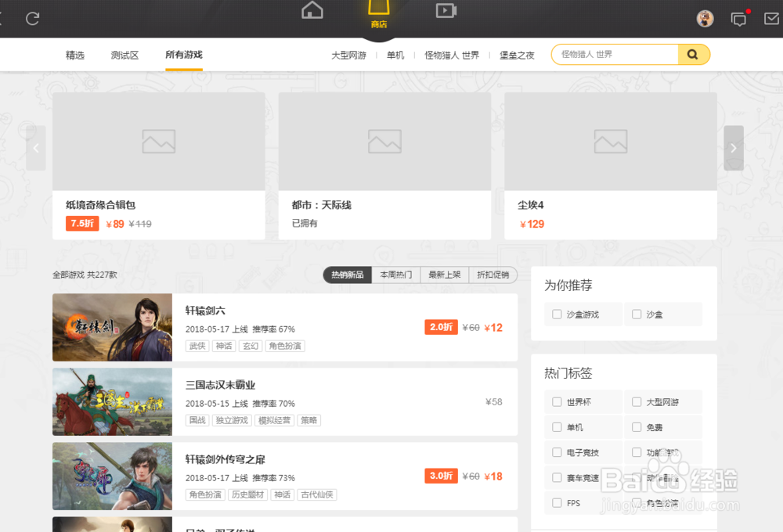
Task: Check the 免费 filter checkbox
Action: coord(636,427)
